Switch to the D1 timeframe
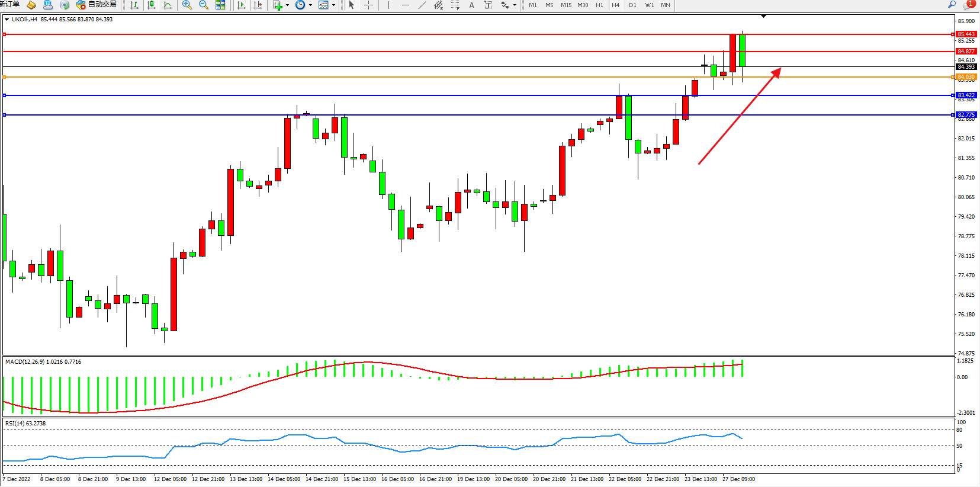 click(x=632, y=5)
